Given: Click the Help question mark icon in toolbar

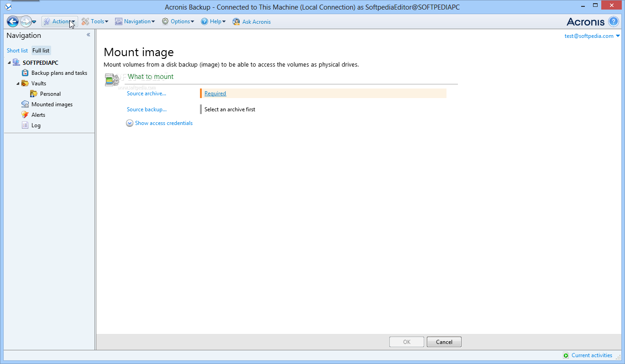Looking at the screenshot, I should [205, 21].
